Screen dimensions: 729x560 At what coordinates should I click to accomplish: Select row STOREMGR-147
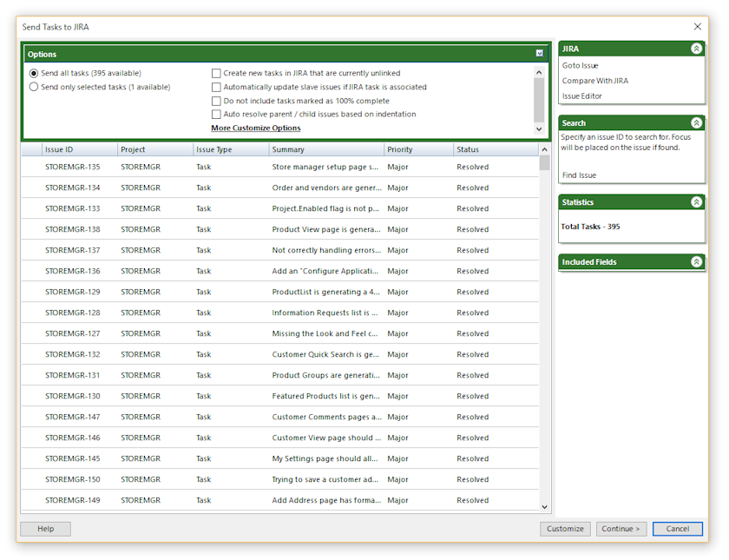tap(279, 417)
